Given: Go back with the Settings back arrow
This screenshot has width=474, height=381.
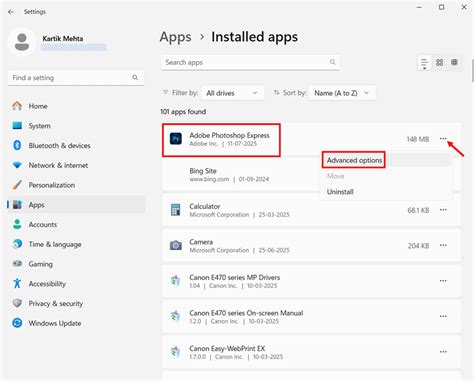Looking at the screenshot, I should (x=11, y=12).
